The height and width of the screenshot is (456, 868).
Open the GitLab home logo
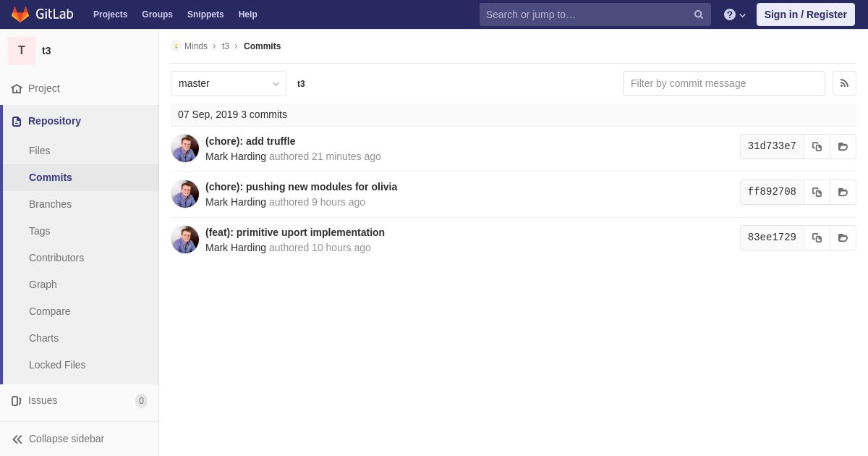click(42, 14)
